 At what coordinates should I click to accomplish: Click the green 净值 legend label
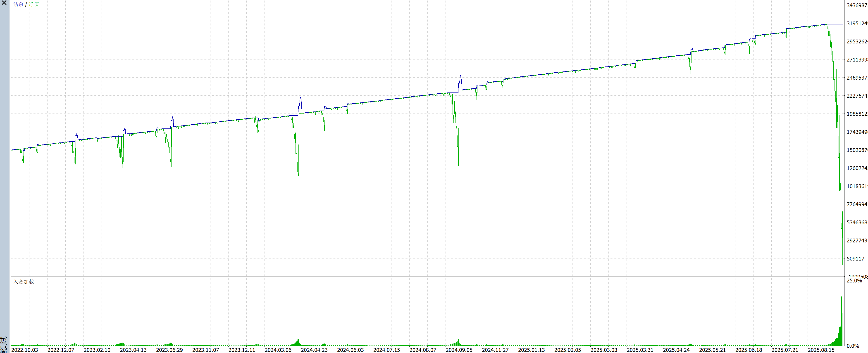tap(34, 4)
